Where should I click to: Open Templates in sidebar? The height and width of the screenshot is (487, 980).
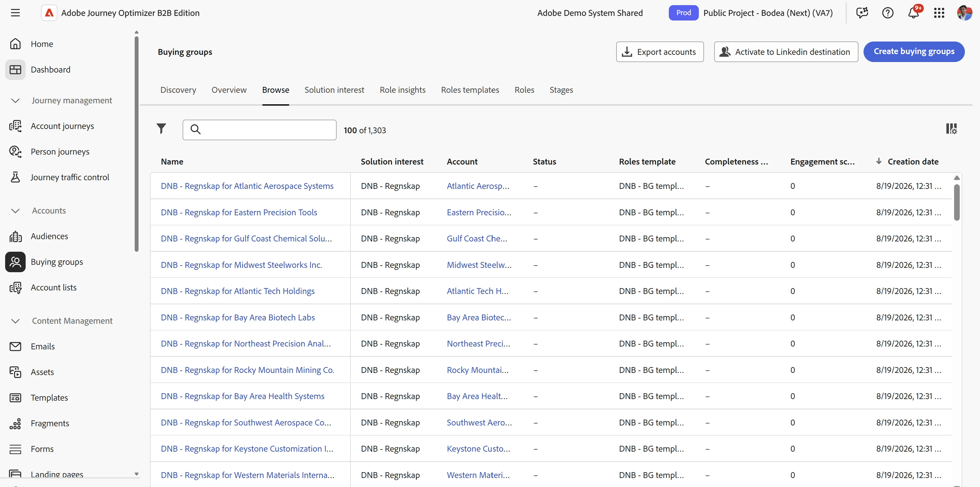[x=49, y=398]
